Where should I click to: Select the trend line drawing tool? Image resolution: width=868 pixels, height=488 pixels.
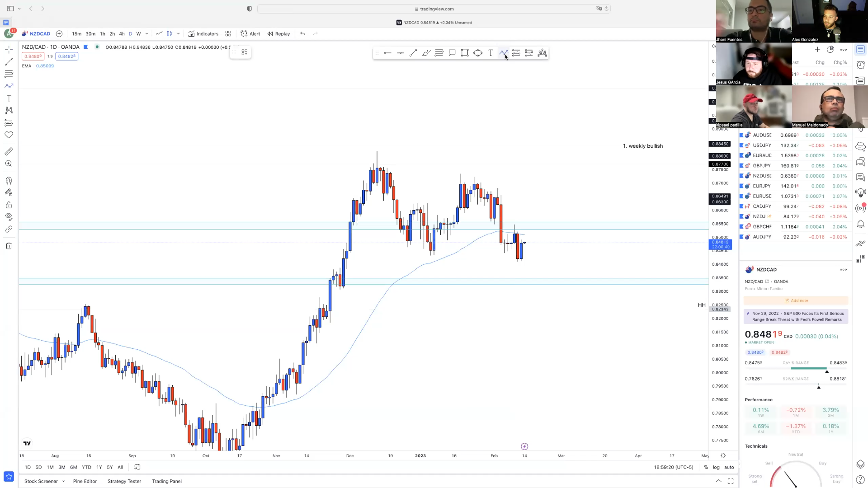coord(9,61)
